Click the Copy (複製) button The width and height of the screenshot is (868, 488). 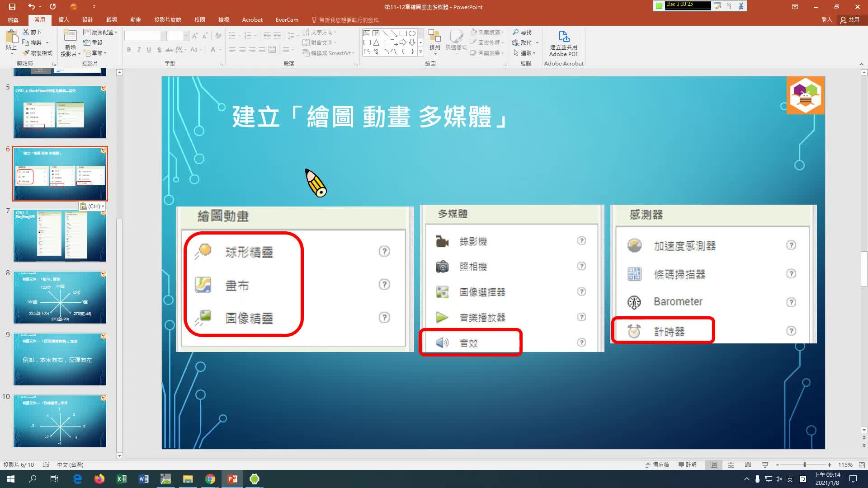(x=33, y=42)
